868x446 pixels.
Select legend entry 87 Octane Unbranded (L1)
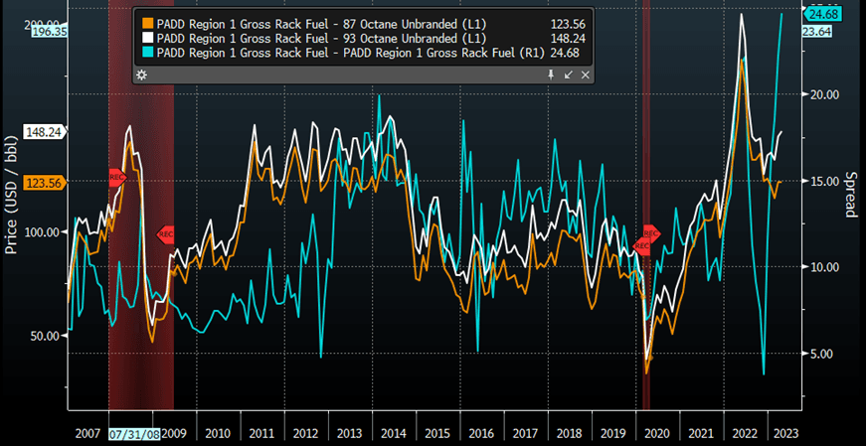click(321, 24)
